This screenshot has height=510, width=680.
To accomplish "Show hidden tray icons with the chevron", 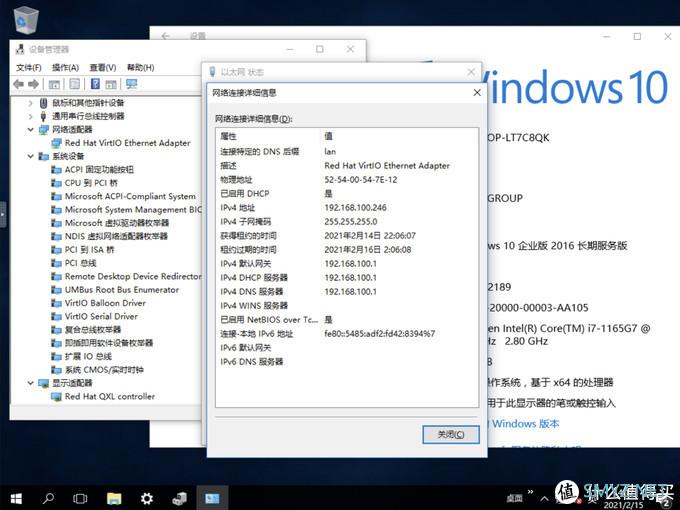I will (x=545, y=499).
